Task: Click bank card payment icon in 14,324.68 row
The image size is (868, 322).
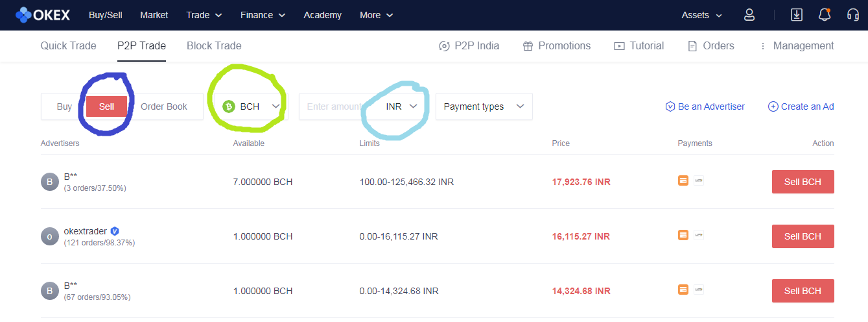Action: click(x=683, y=290)
